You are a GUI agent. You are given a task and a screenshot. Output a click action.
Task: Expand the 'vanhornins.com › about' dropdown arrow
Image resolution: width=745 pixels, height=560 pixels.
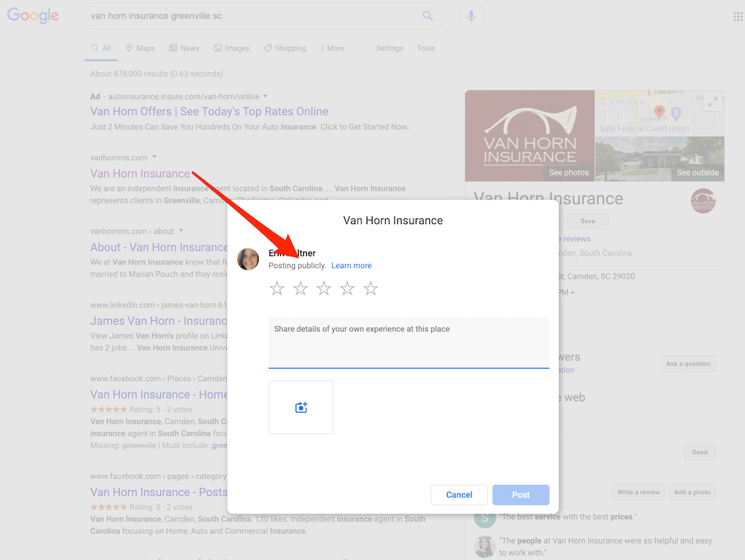click(x=181, y=231)
